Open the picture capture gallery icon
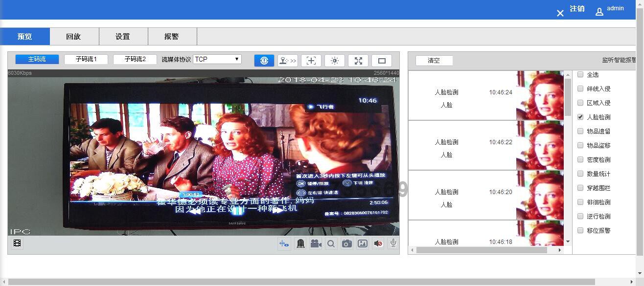The width and height of the screenshot is (644, 286). [363, 243]
